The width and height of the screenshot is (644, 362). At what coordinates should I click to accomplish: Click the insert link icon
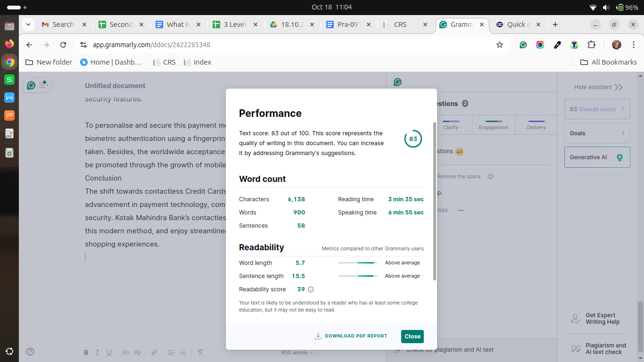coord(154,353)
